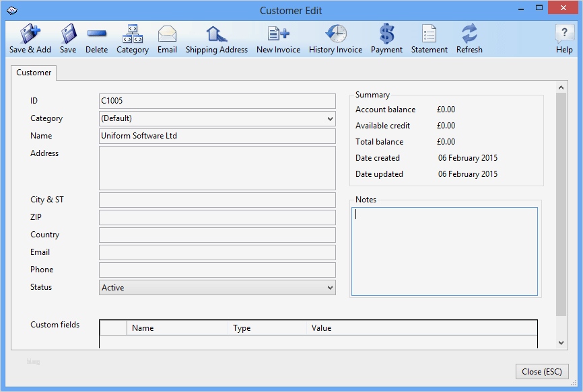Create a New Invoice from the toolbar
The image size is (583, 392).
pos(278,34)
